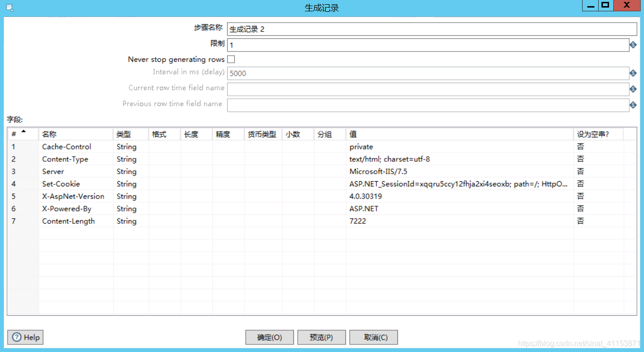Screen dimensions: 644x352
Task: Click the 类型 column header
Action: [131, 134]
